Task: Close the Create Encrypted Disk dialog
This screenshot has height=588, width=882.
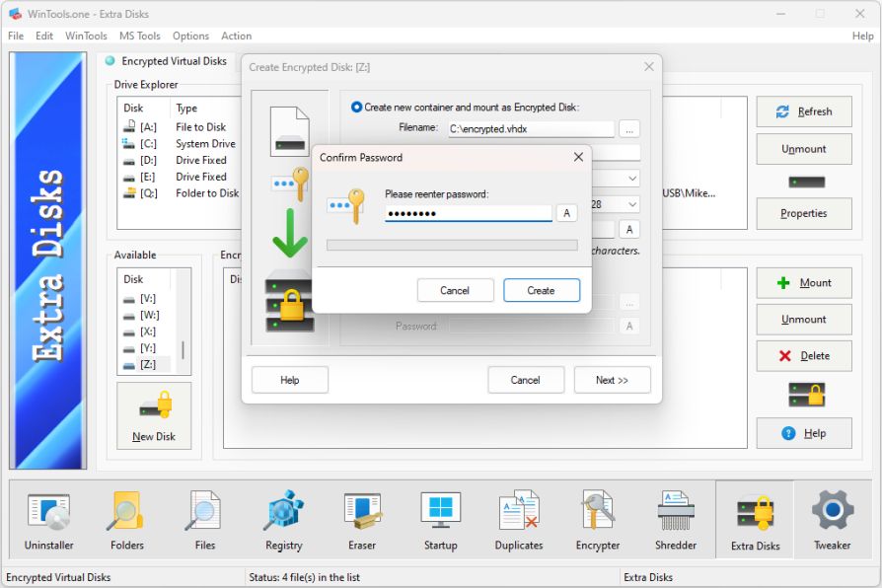Action: pyautogui.click(x=648, y=67)
